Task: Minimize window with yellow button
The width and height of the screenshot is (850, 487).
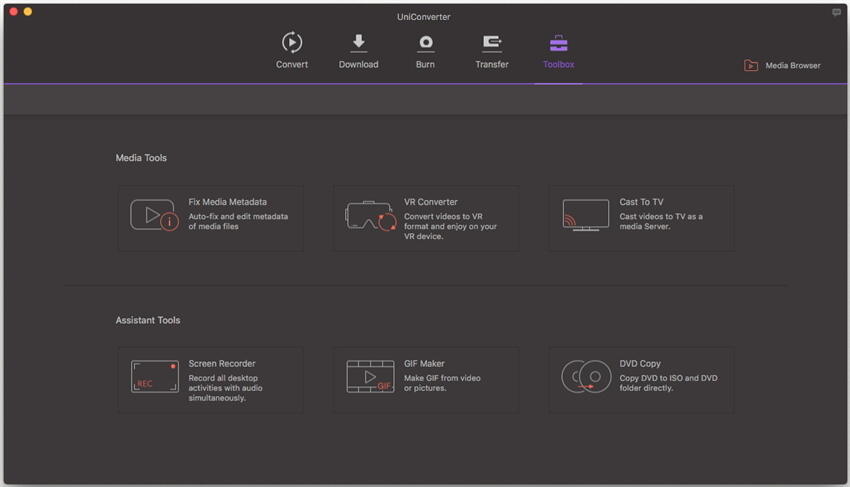Action: tap(28, 11)
